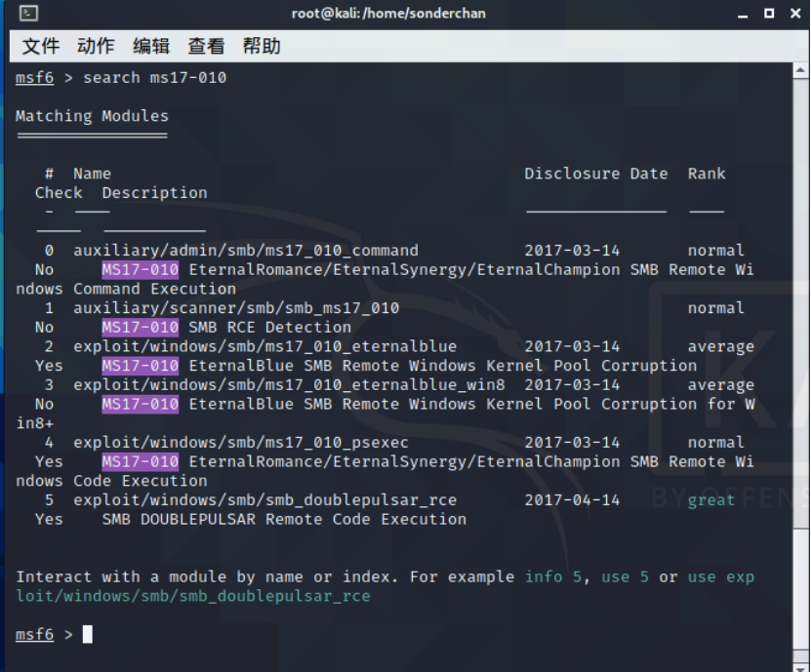Viewport: 811px width, 672px height.
Task: Click green 'use 5' example text
Action: [625, 576]
